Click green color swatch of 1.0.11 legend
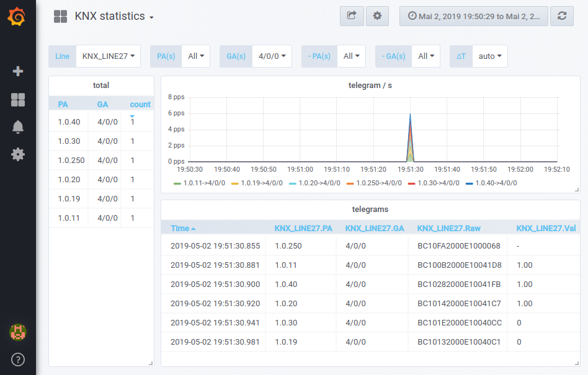588x375 pixels. pyautogui.click(x=177, y=183)
